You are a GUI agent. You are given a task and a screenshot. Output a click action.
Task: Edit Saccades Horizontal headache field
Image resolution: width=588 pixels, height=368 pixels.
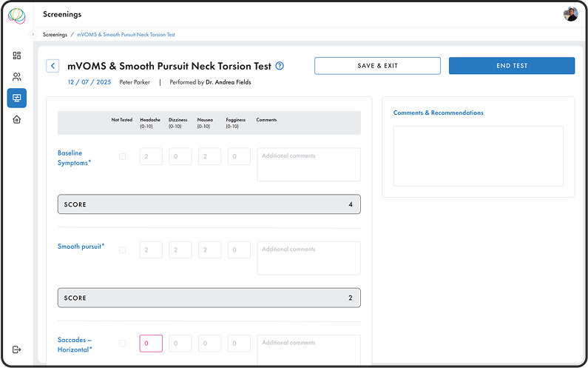[x=151, y=344]
